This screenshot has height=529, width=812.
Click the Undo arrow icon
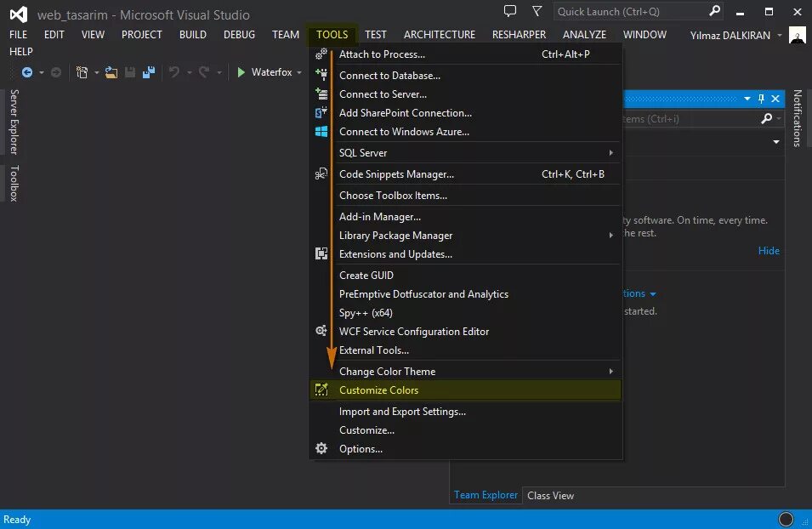pos(174,72)
